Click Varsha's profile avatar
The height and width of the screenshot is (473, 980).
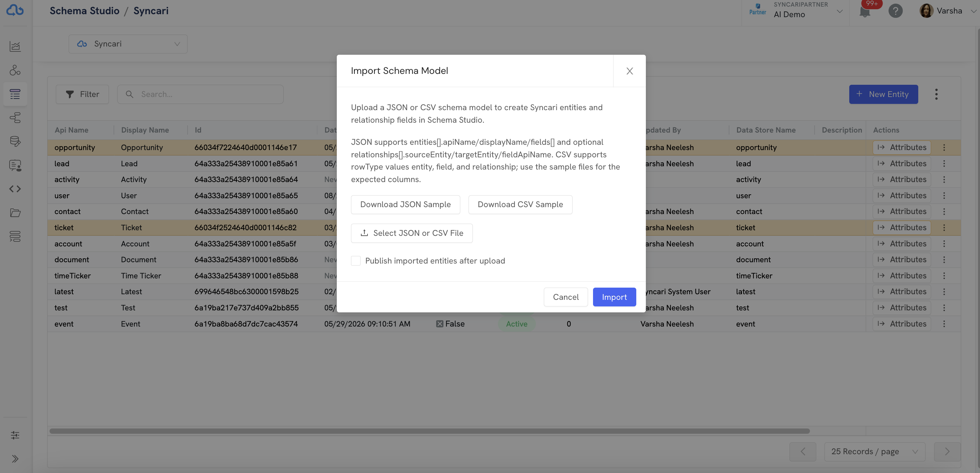pos(927,11)
